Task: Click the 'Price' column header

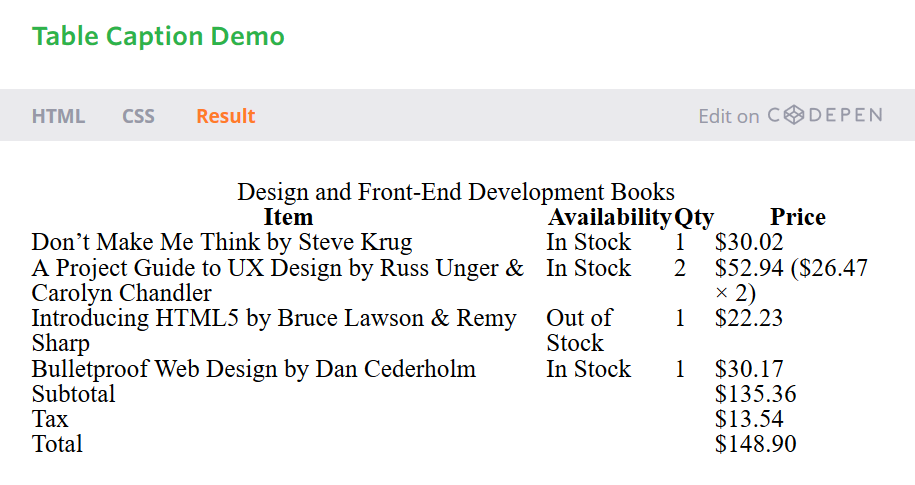Action: point(797,217)
